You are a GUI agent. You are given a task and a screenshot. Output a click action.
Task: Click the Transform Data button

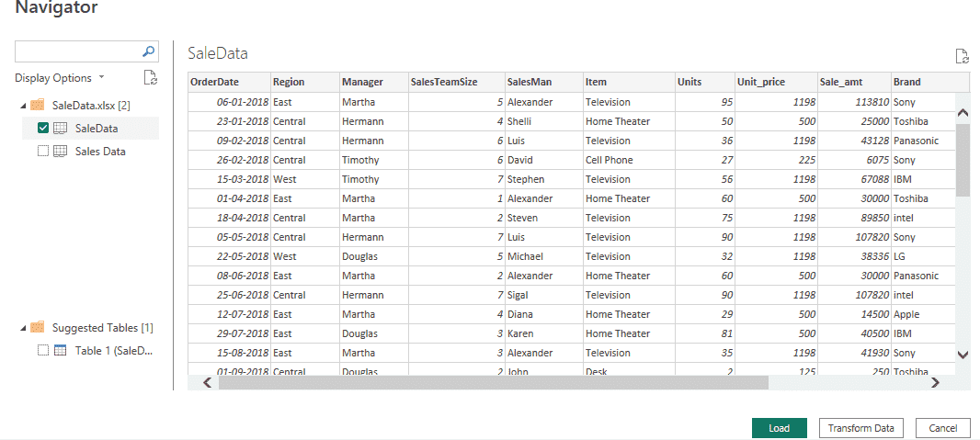click(x=860, y=428)
